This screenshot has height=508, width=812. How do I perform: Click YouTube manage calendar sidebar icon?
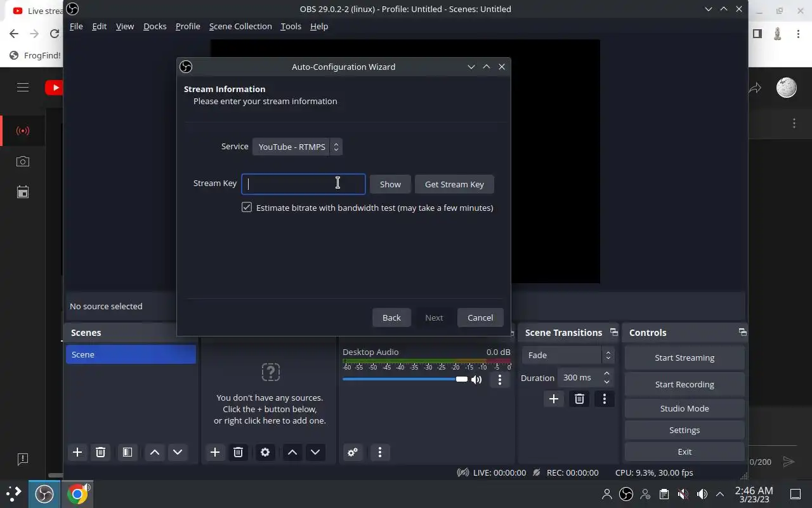tap(23, 192)
